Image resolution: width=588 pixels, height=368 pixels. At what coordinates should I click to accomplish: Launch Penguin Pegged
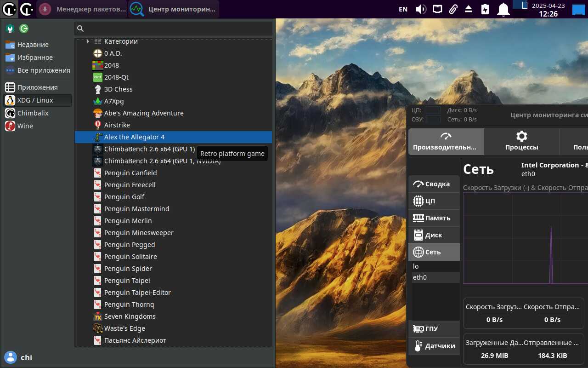pos(173,245)
